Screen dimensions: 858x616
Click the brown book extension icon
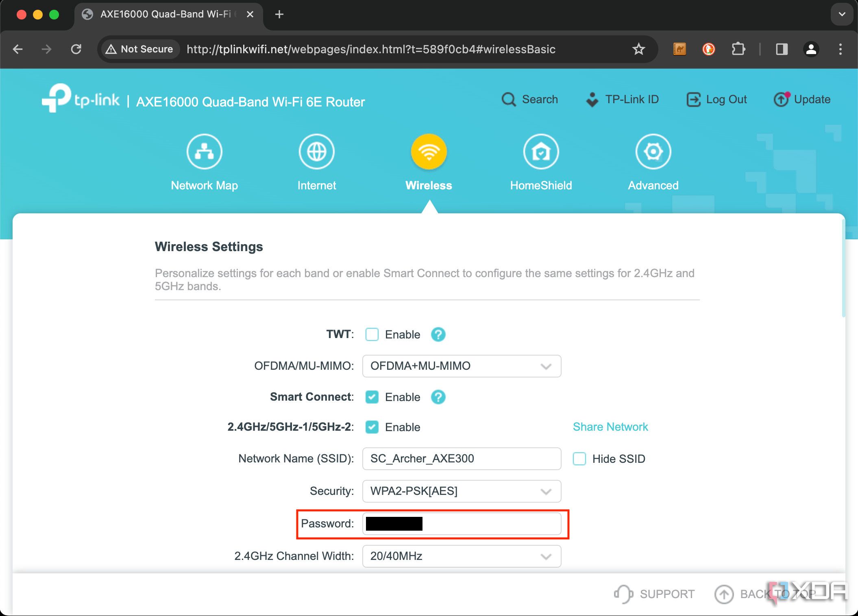pyautogui.click(x=679, y=49)
